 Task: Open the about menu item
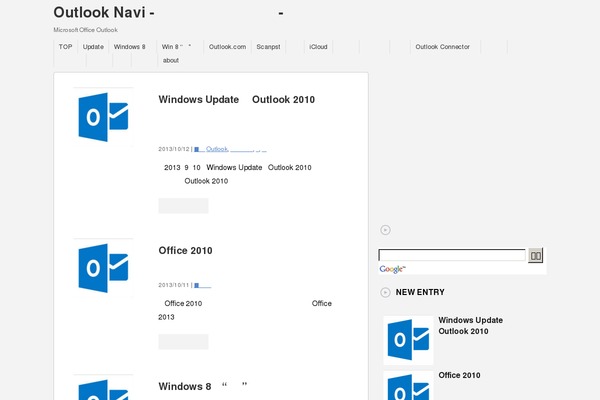coord(171,60)
